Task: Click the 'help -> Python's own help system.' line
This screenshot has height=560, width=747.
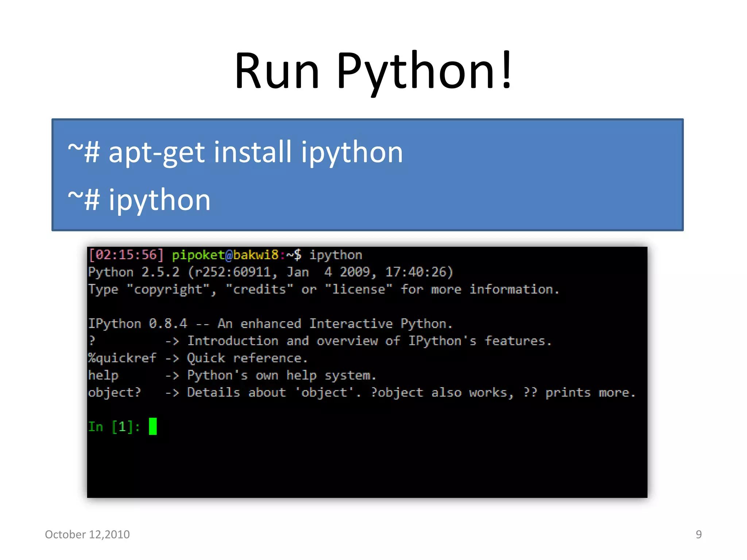Action: pos(232,376)
